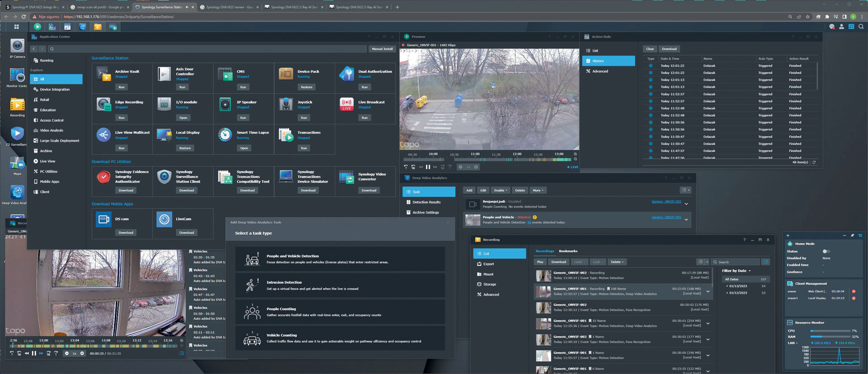Viewport: 868px width, 374px height.
Task: Disconnect the eraser Web Client session
Action: 854,291
